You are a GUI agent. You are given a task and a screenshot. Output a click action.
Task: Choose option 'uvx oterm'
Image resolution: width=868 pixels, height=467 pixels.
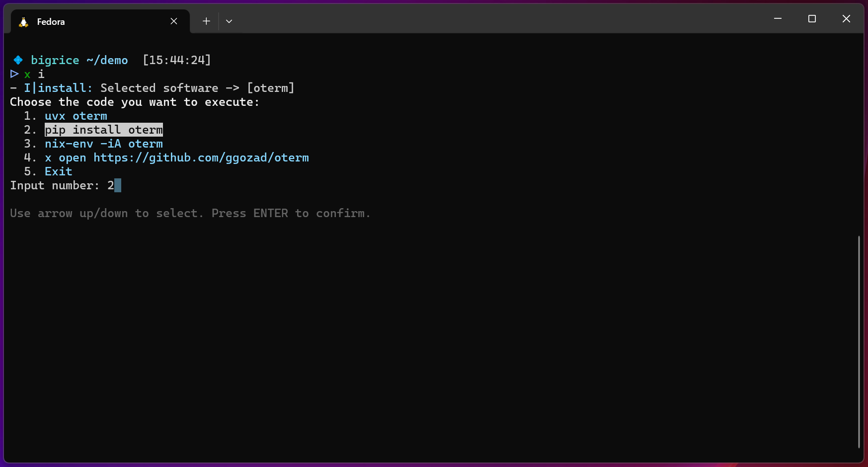click(76, 116)
